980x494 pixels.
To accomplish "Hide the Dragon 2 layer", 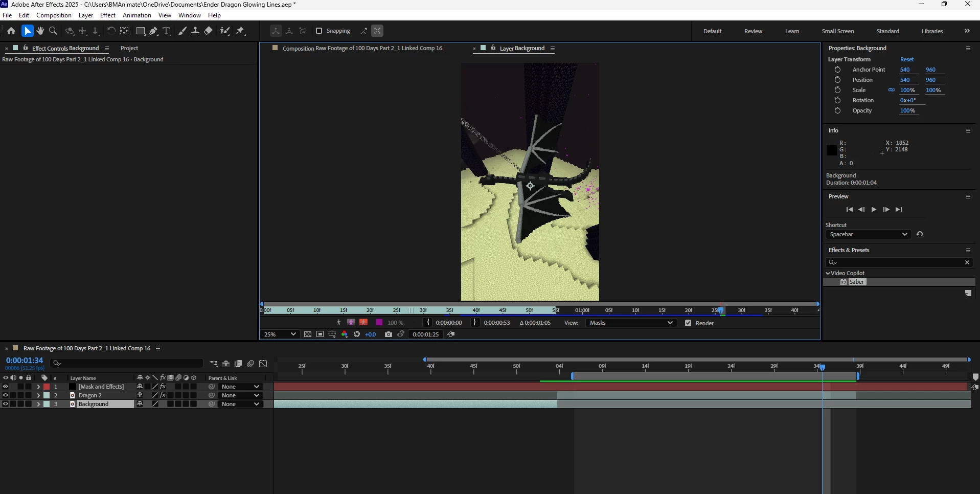I will pyautogui.click(x=6, y=395).
